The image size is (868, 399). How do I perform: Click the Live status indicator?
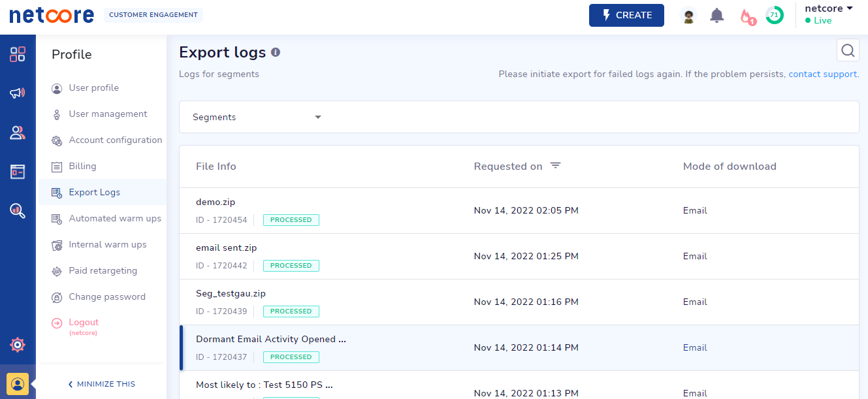coord(818,20)
